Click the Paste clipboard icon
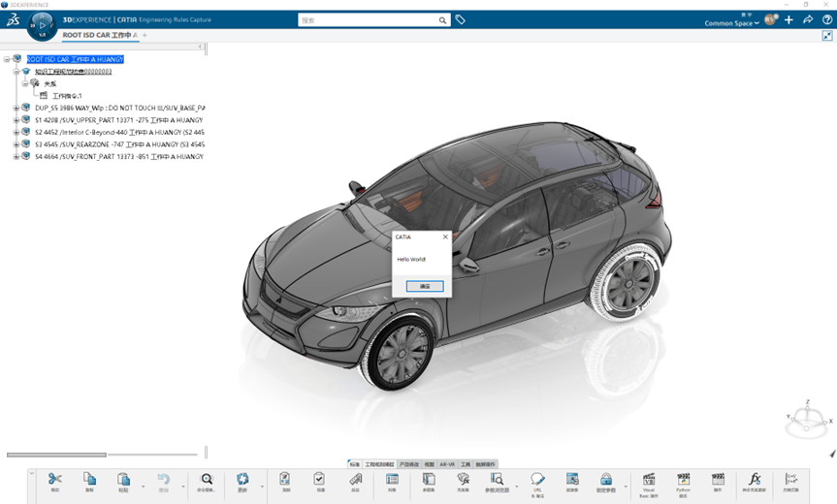837x504 pixels. 123,479
